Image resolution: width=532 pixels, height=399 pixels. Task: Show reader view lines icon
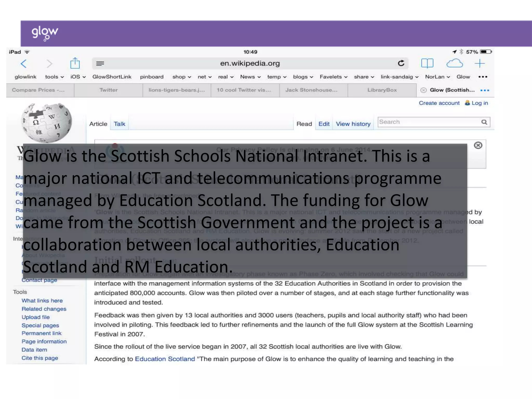click(100, 63)
